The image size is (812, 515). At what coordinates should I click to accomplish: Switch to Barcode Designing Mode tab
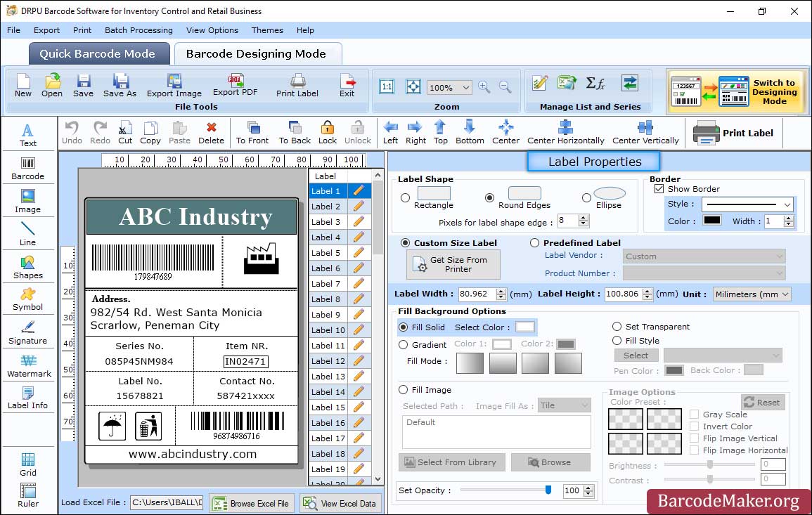(257, 54)
